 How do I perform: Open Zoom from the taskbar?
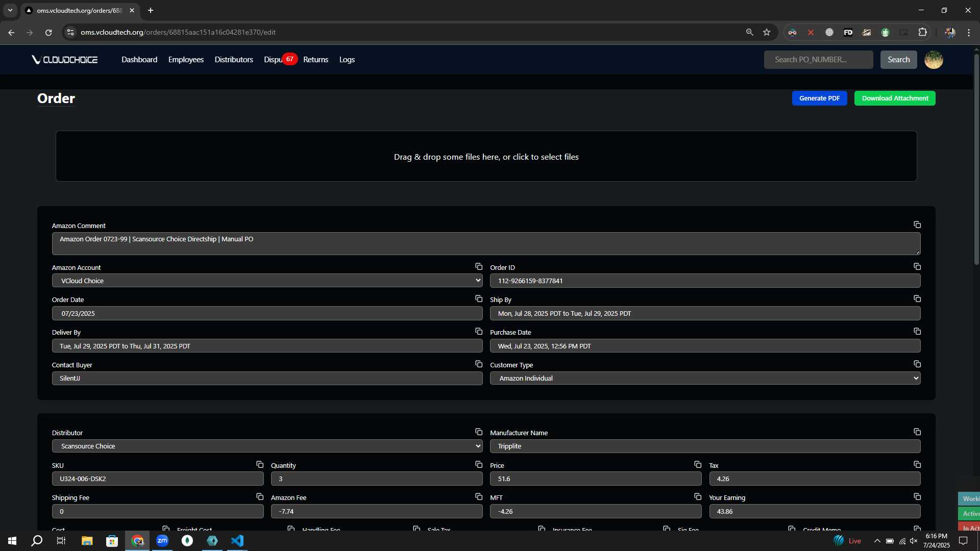(162, 541)
